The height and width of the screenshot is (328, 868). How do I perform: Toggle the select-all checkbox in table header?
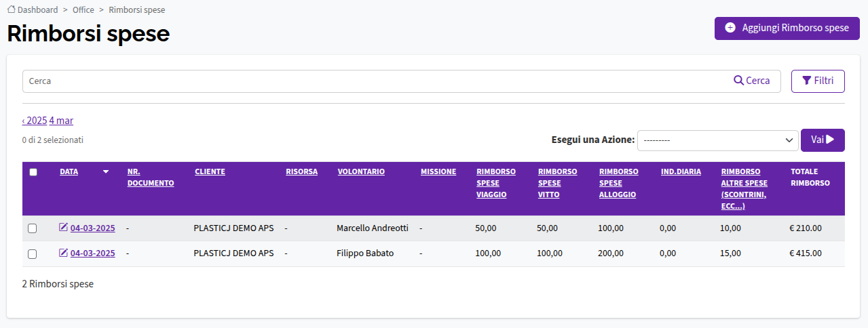(33, 172)
